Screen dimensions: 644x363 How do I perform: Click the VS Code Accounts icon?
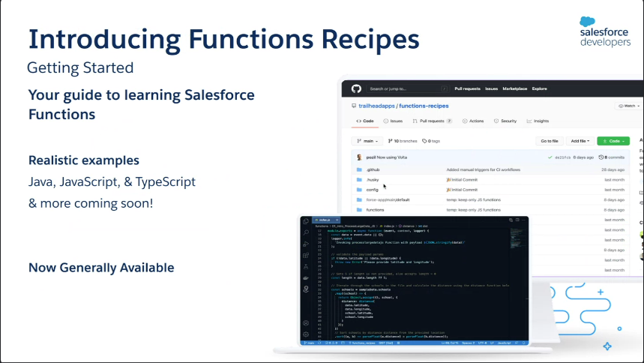tap(306, 323)
